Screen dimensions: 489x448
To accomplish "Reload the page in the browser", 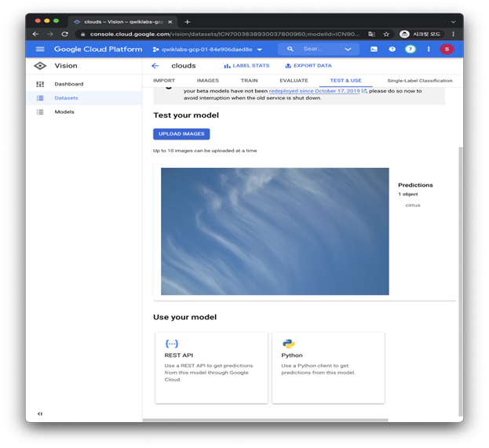I will (64, 35).
